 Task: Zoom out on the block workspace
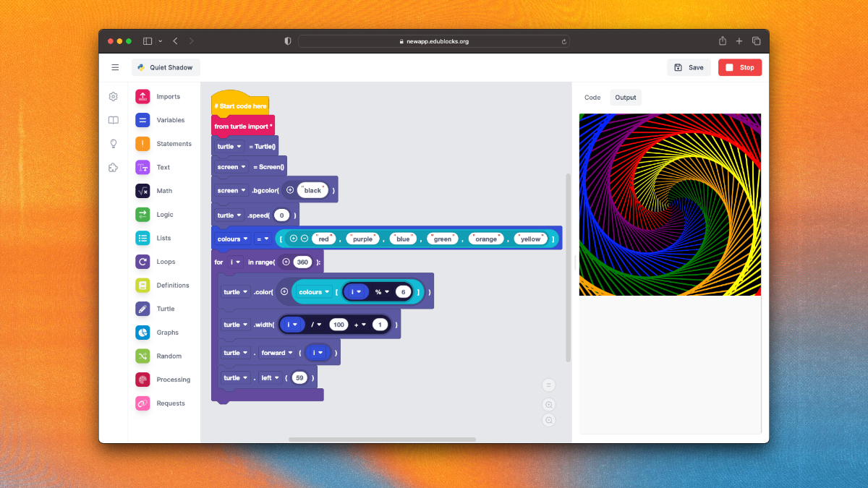pyautogui.click(x=549, y=420)
